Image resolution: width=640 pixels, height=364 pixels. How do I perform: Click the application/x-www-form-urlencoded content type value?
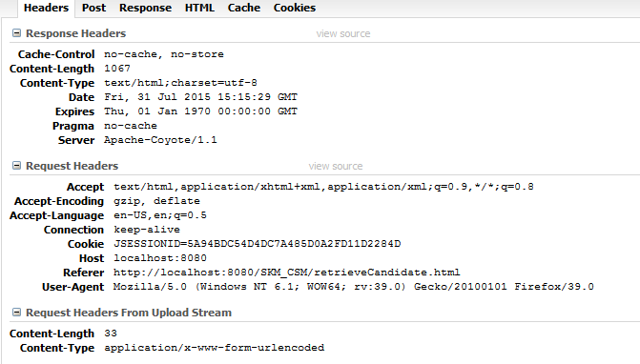click(x=215, y=348)
